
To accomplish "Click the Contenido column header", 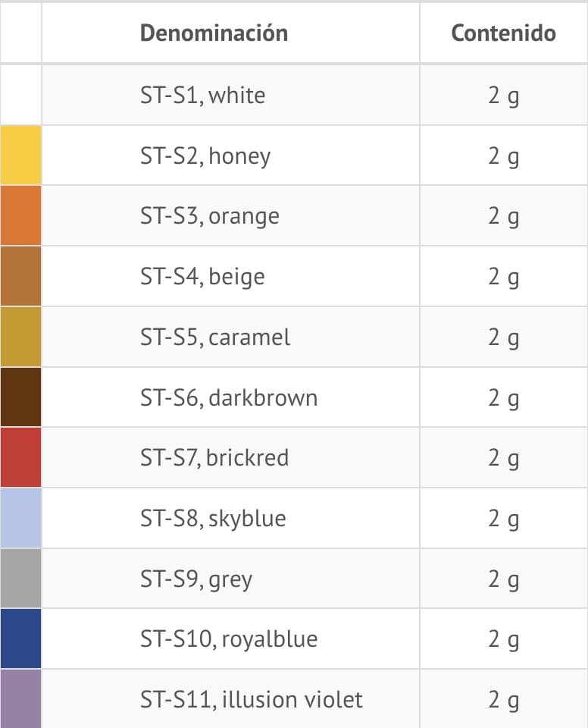I will pos(503,33).
